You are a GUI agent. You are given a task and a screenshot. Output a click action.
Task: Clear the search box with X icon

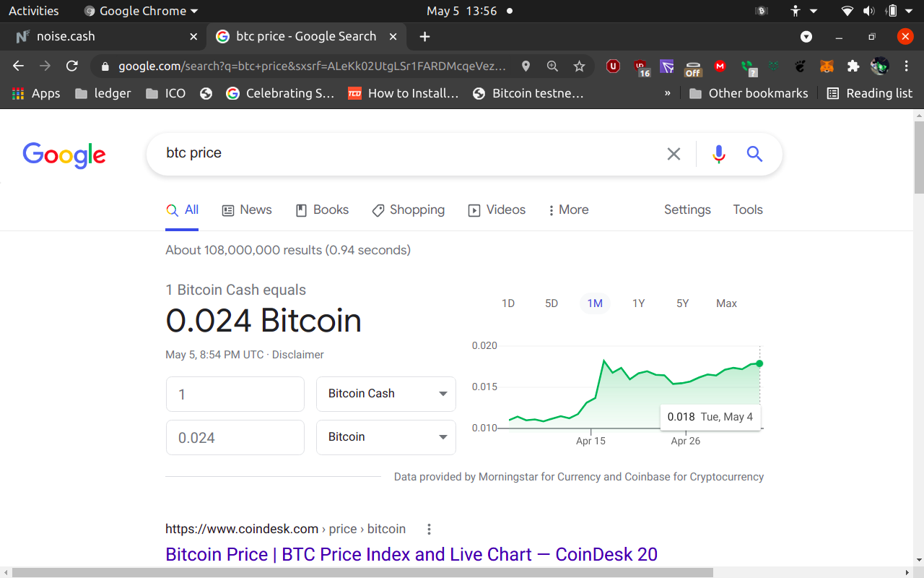tap(674, 154)
